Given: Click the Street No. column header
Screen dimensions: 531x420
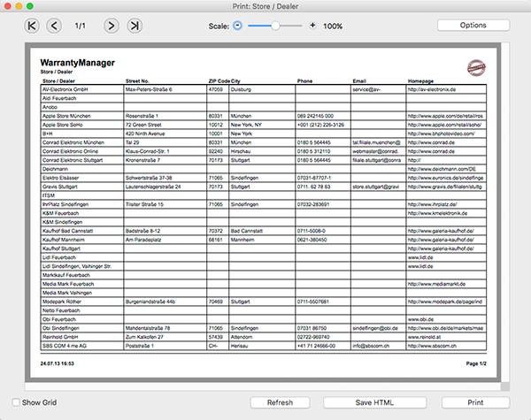Looking at the screenshot, I should click(137, 80).
